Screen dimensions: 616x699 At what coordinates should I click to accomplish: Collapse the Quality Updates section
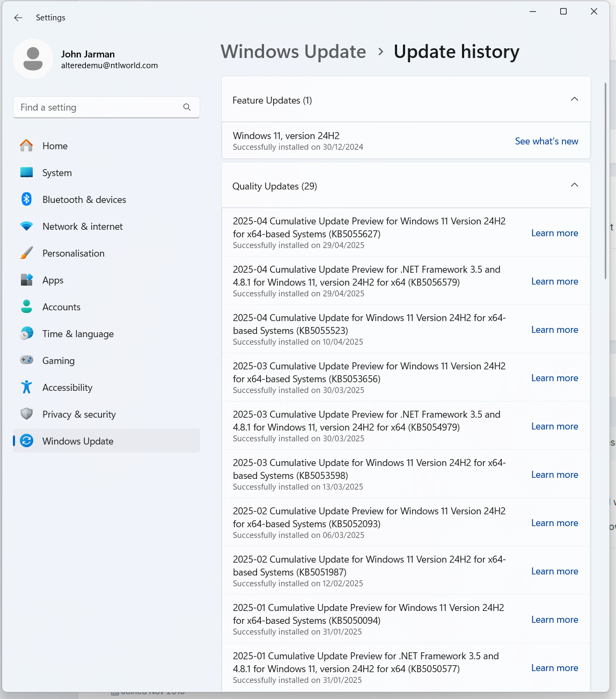[x=574, y=185]
